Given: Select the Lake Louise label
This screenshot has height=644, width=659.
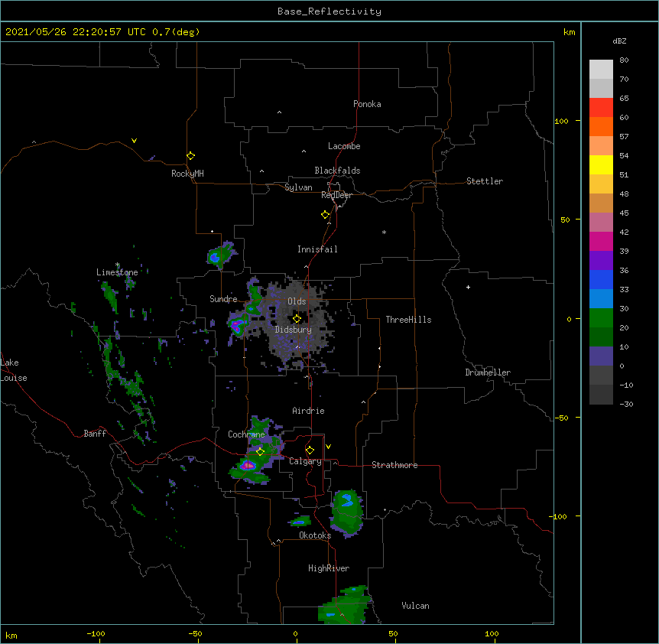Looking at the screenshot, I should pyautogui.click(x=14, y=370).
